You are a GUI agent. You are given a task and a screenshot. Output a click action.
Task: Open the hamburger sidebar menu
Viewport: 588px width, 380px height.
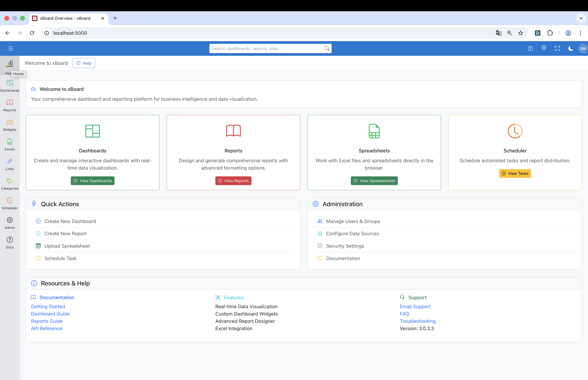[x=11, y=48]
